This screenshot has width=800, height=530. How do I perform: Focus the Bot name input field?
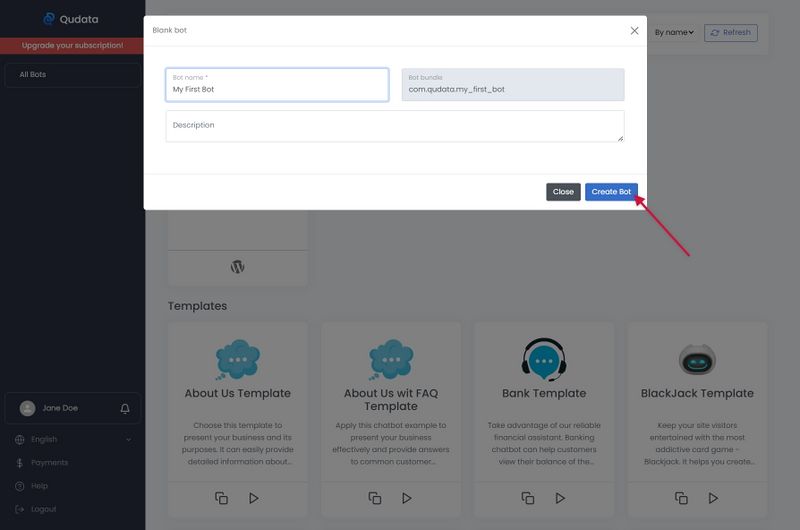click(x=277, y=85)
